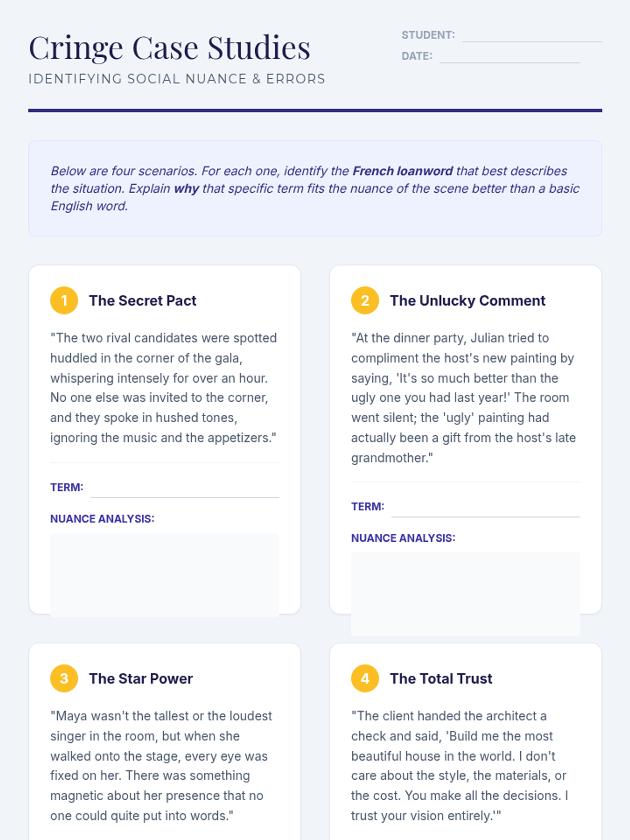Click the bold 'why' word in instructions
The image size is (630, 840).
coord(186,188)
